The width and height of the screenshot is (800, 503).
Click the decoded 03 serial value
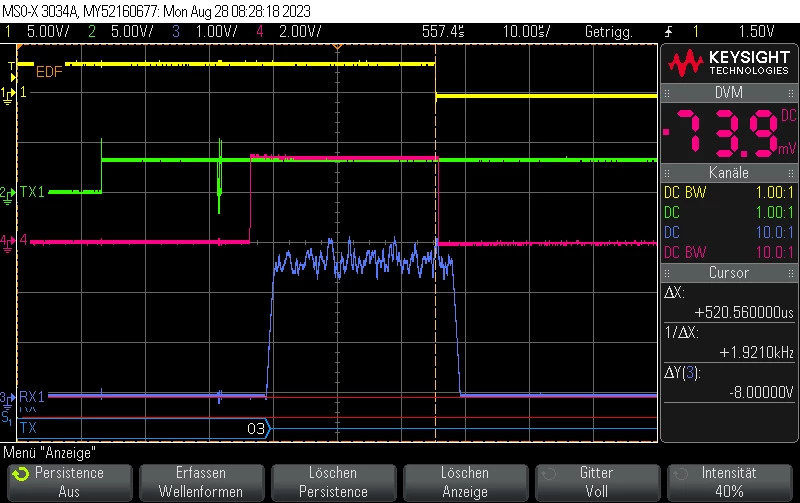tap(256, 429)
